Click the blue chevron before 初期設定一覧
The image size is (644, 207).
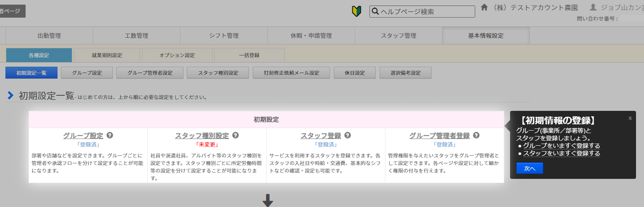pos(10,95)
